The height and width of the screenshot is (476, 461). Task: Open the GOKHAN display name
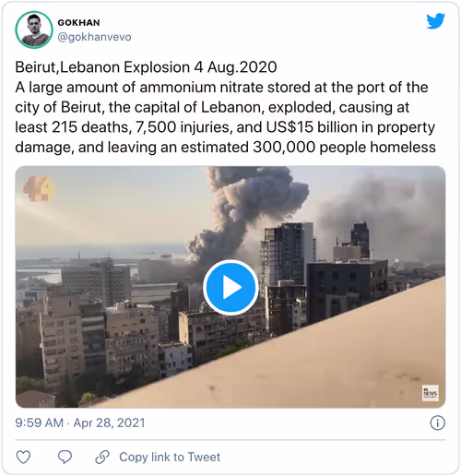coord(78,23)
